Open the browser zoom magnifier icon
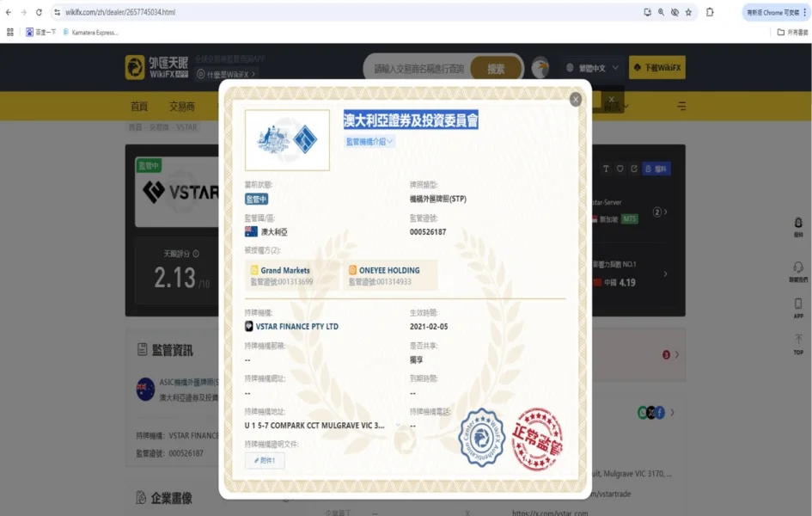This screenshot has width=812, height=516. (x=662, y=12)
